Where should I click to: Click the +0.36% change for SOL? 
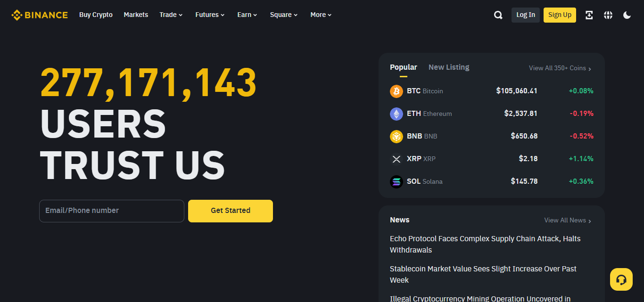point(581,181)
